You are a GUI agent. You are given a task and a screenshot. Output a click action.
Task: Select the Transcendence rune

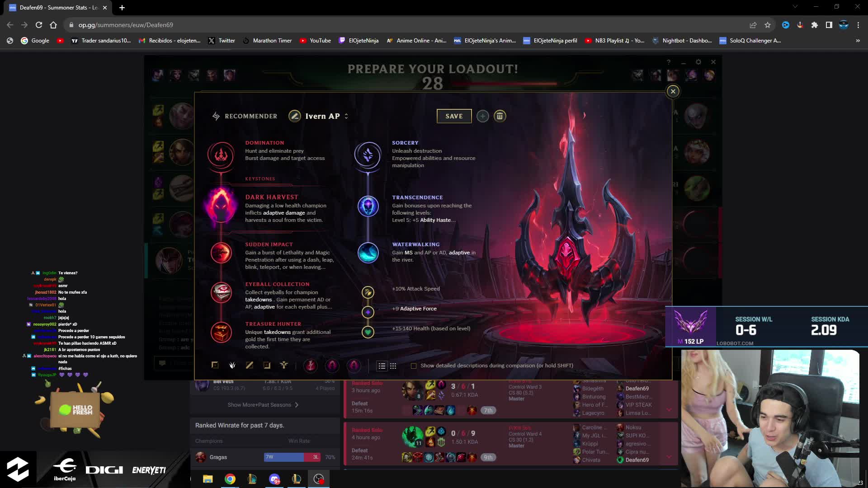point(368,206)
